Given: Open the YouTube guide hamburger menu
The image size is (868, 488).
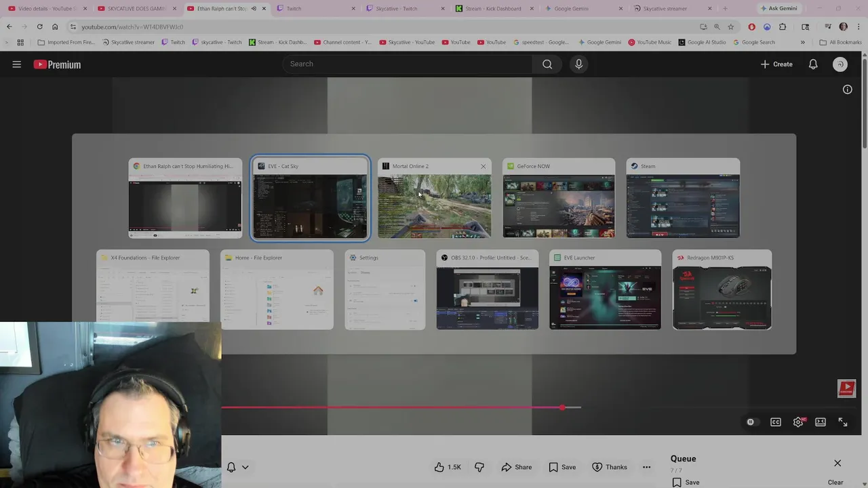Looking at the screenshot, I should click(17, 64).
